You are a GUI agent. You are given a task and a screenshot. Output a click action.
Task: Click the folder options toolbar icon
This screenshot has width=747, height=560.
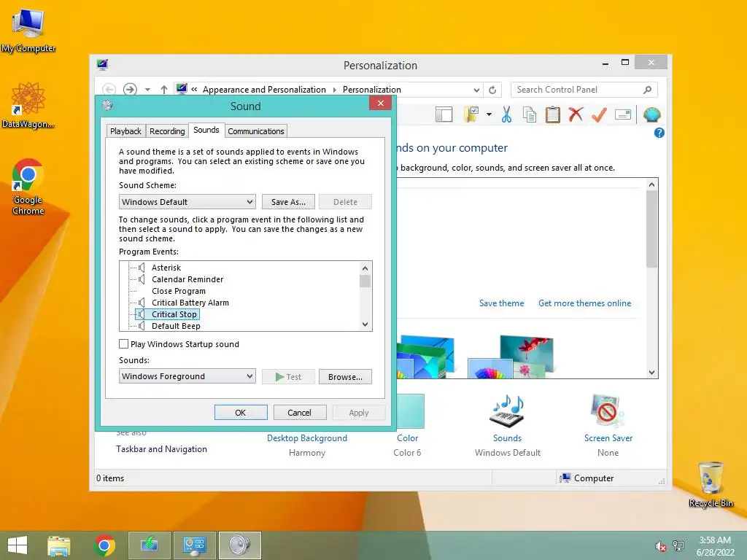point(471,114)
